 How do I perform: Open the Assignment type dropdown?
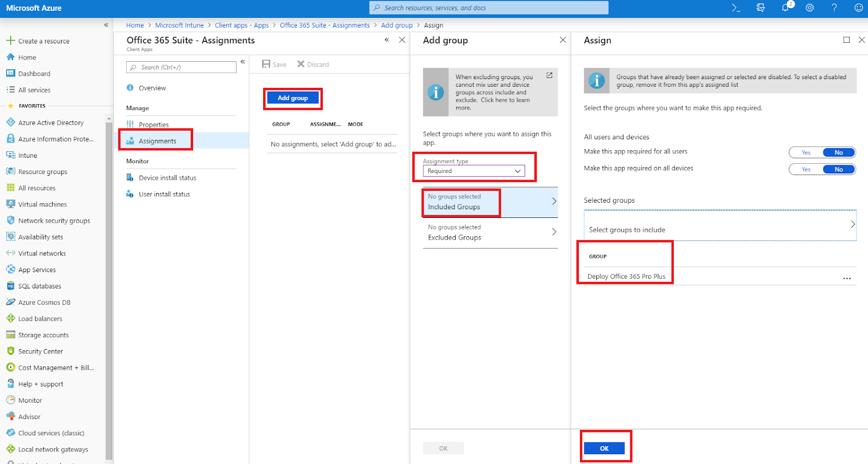[x=474, y=171]
